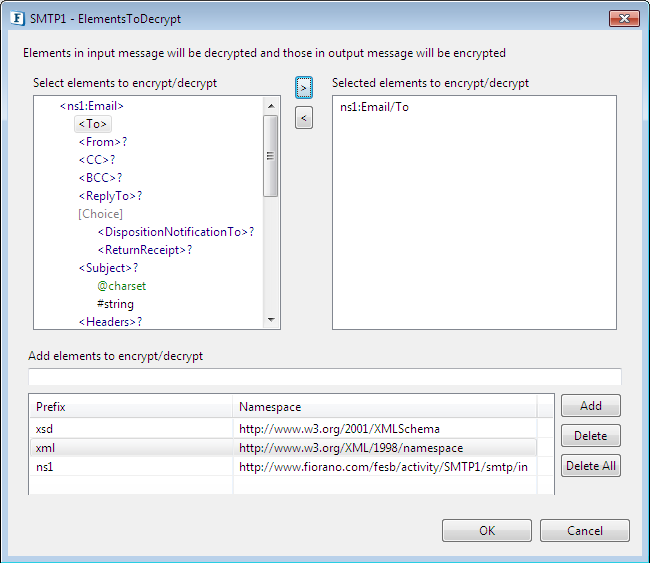Select ns1:Email/To in the selected list
The image size is (650, 563).
[374, 107]
